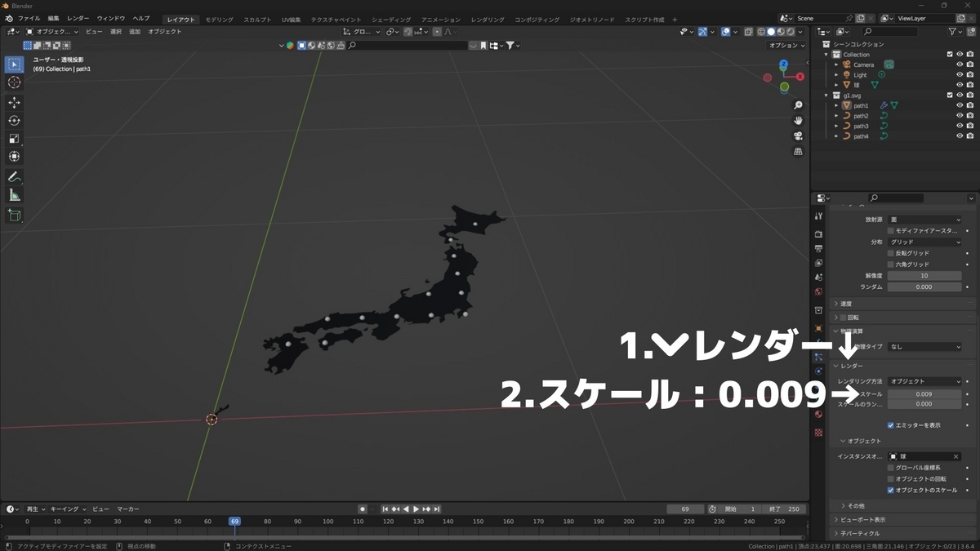The width and height of the screenshot is (980, 551).
Task: Enable snapping with the magnet icon
Action: click(x=408, y=31)
